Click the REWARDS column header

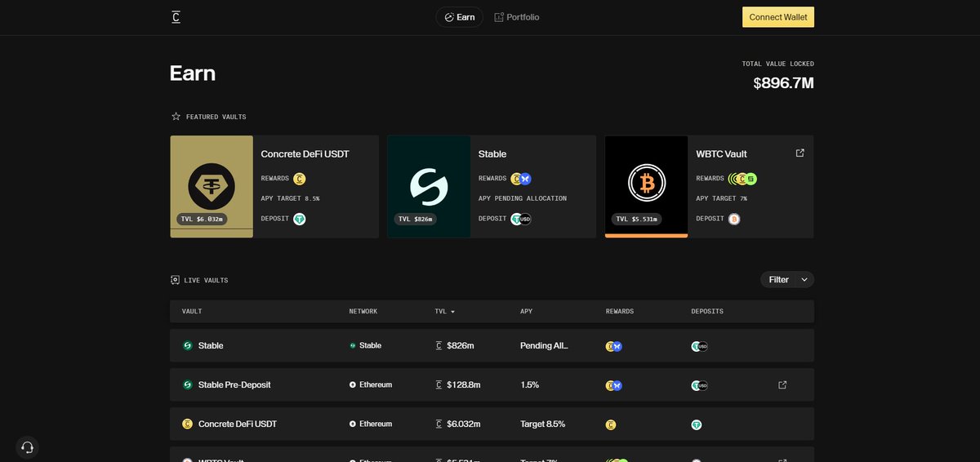[620, 312]
